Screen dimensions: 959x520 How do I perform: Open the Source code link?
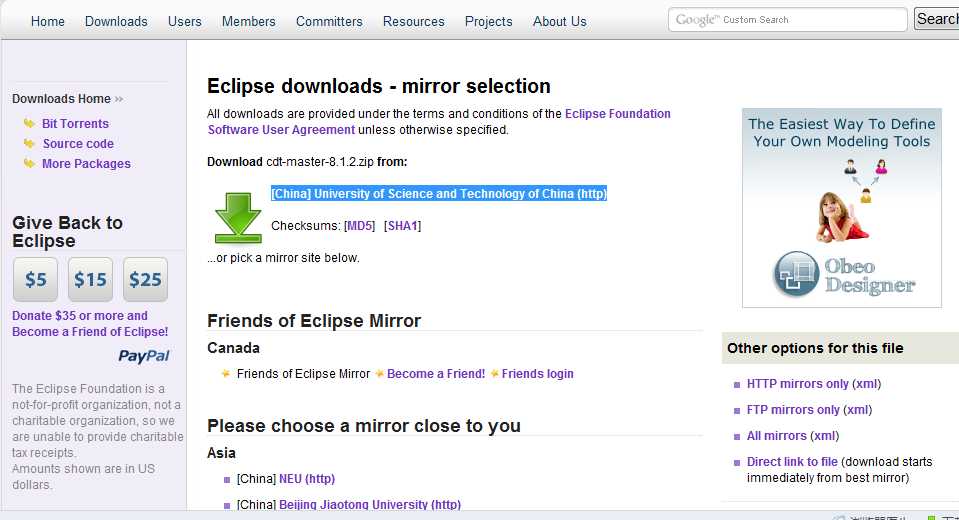78,144
